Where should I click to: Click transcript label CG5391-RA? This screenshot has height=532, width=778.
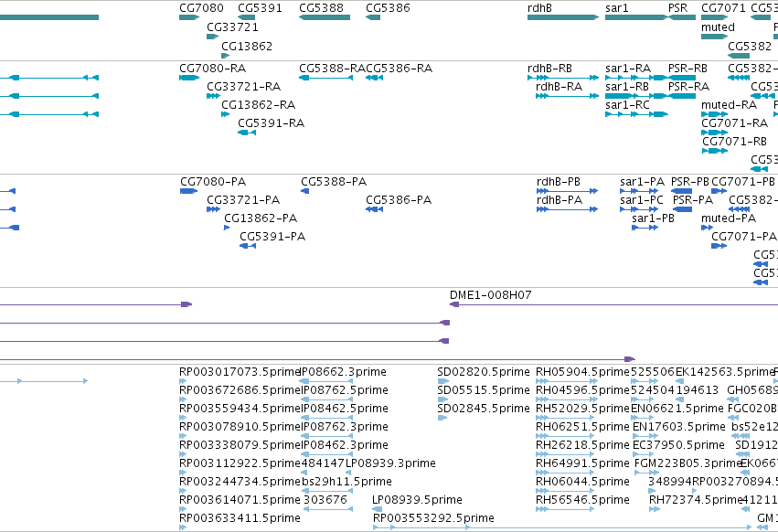pyautogui.click(x=271, y=123)
